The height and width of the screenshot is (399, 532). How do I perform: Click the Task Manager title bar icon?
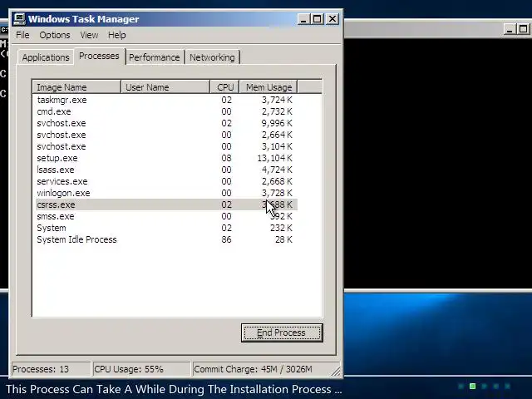click(19, 18)
